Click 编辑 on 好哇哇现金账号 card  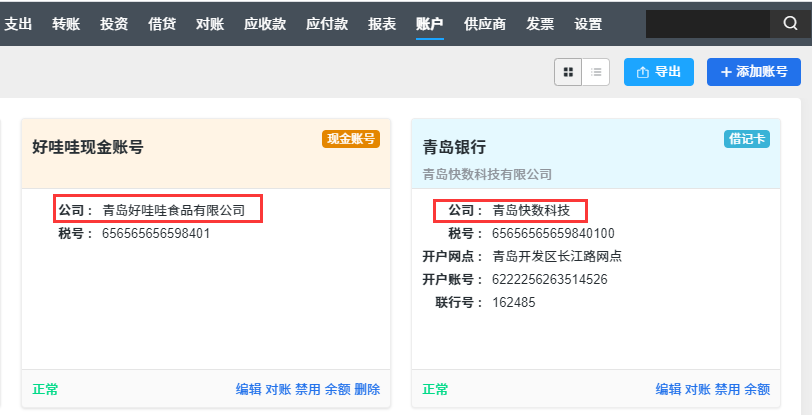(249, 390)
